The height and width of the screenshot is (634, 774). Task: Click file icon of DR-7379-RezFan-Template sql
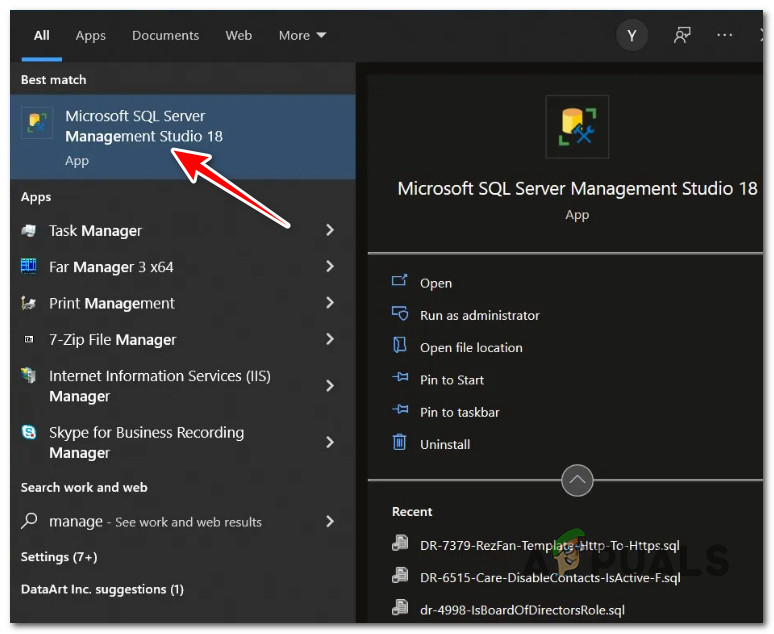pos(400,543)
